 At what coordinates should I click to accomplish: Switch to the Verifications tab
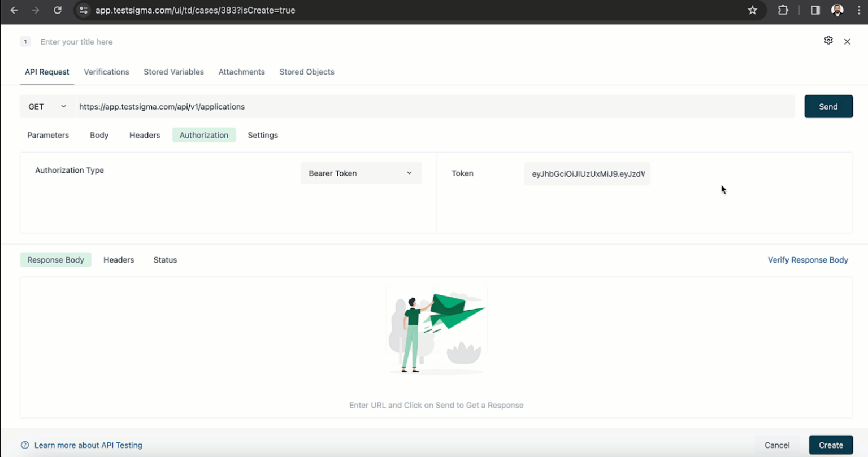click(106, 72)
